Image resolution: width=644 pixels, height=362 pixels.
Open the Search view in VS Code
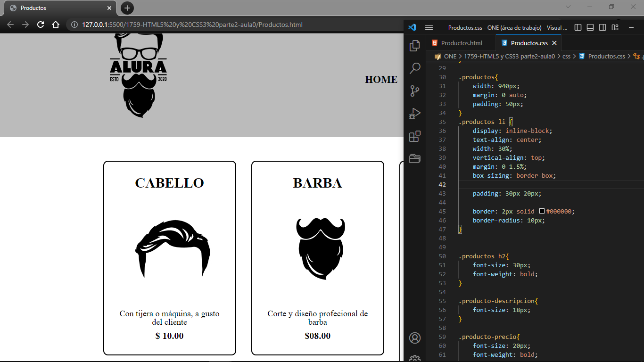point(414,68)
